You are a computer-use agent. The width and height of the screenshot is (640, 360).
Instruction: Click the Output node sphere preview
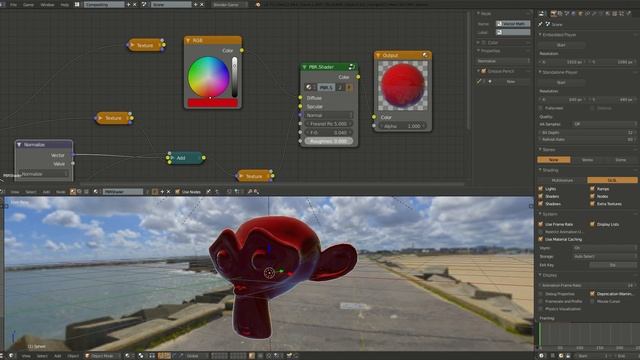(402, 86)
